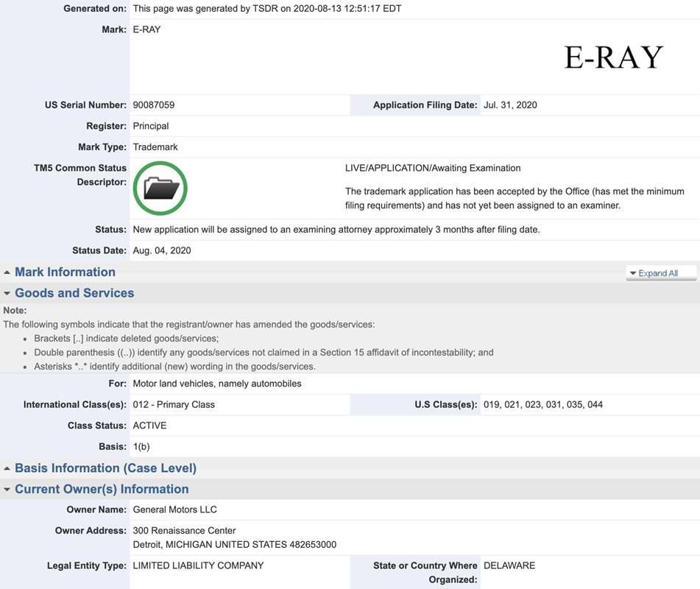Click the triangle beside Current Owner(s) Information
The height and width of the screenshot is (589, 700).
coord(7,489)
